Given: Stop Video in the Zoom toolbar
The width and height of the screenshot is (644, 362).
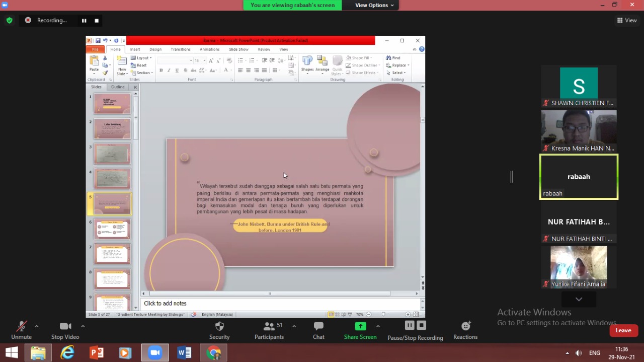Looking at the screenshot, I should coord(65,330).
